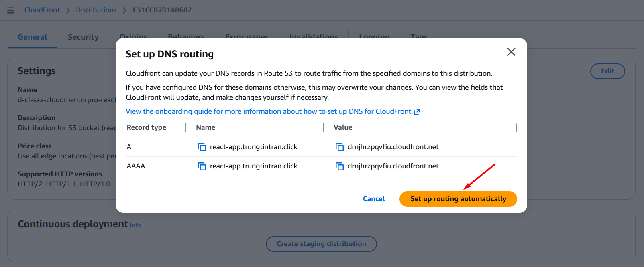Copy the A record name react-app.trungtintran.click
The image size is (644, 267).
pos(202,147)
